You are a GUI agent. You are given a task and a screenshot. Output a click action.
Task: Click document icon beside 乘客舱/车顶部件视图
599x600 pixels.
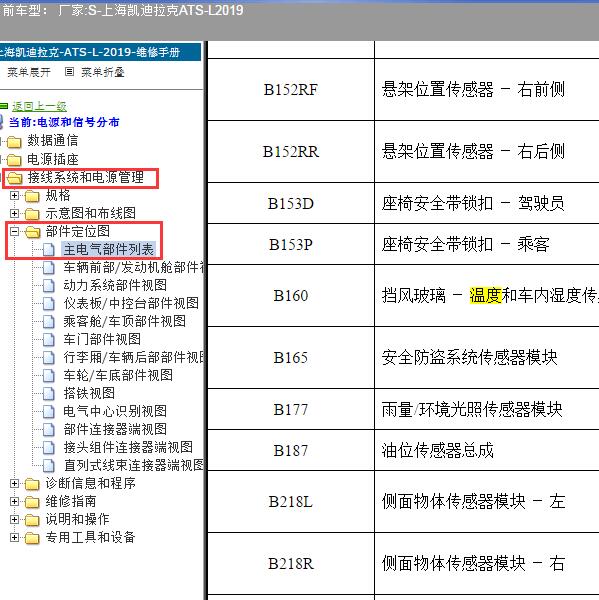(49, 321)
